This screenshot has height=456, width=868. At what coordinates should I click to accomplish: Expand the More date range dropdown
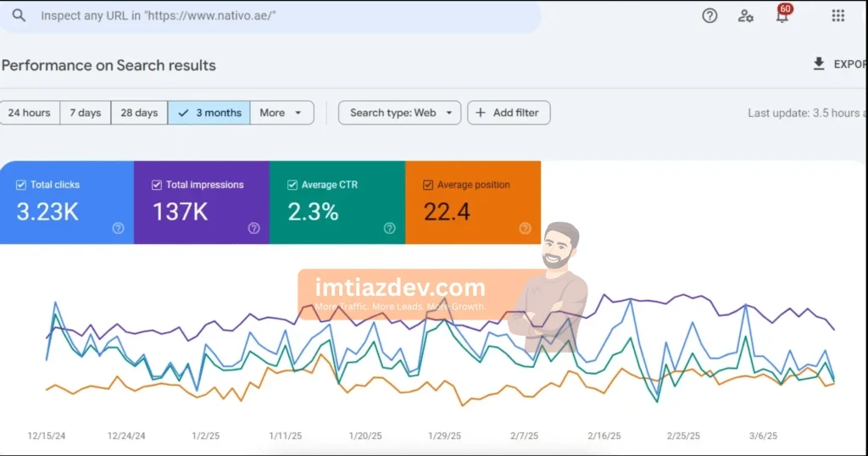click(x=281, y=113)
